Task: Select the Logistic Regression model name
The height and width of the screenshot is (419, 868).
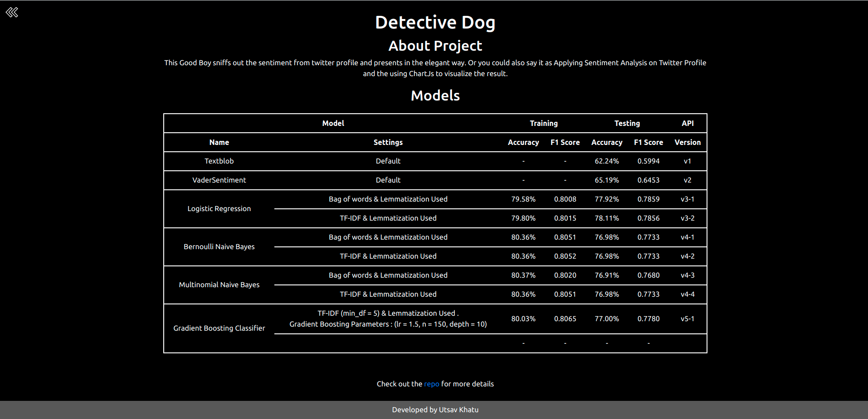Action: pyautogui.click(x=219, y=208)
